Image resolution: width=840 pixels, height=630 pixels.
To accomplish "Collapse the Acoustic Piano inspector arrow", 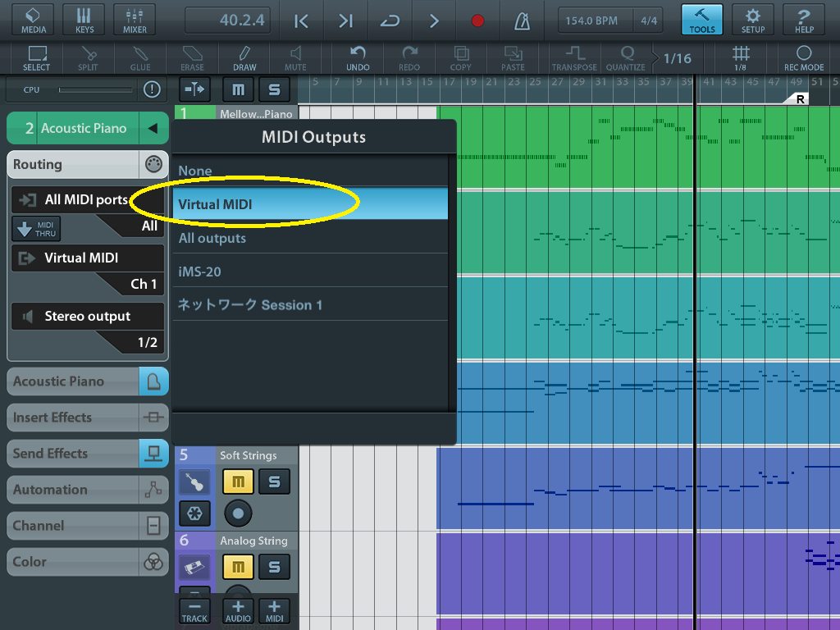I will click(x=153, y=128).
